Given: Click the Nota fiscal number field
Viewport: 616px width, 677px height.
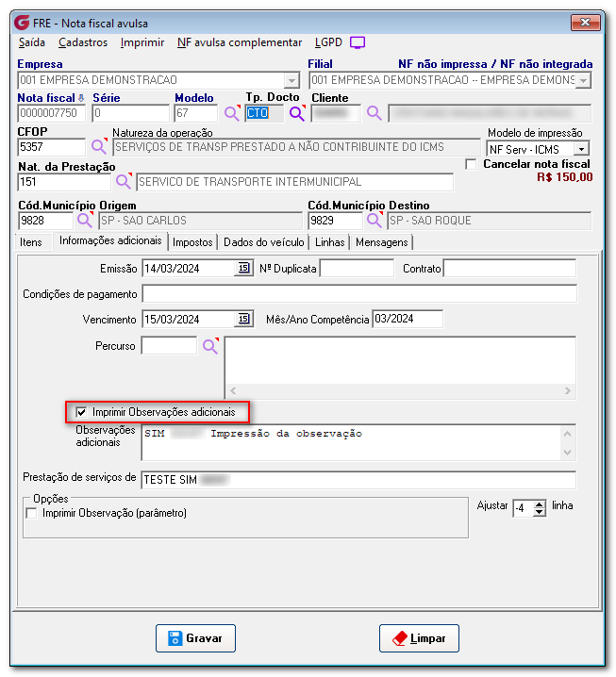Looking at the screenshot, I should (x=51, y=113).
